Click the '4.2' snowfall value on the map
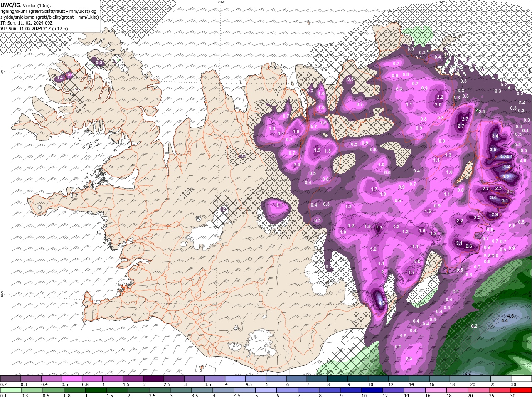This screenshot has width=532, height=399. pyautogui.click(x=507, y=166)
